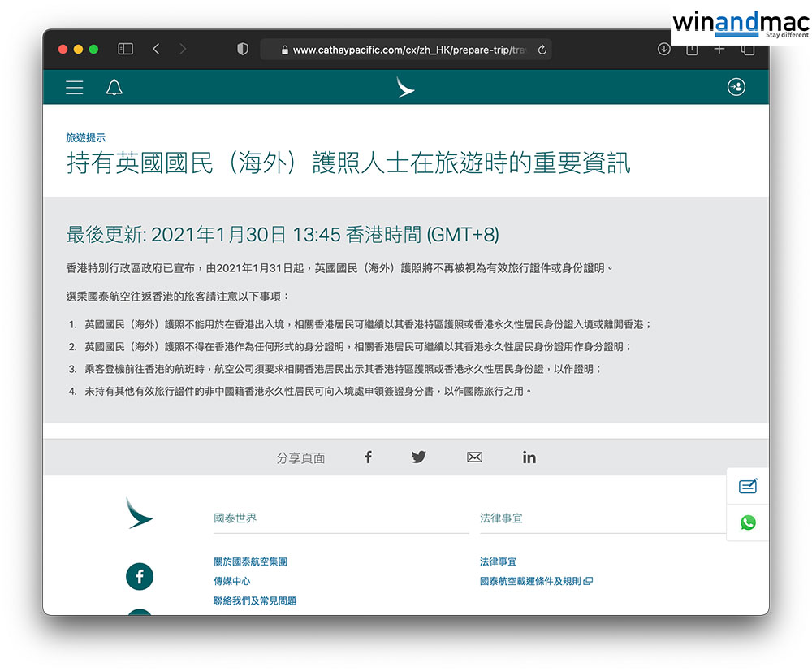Go back to the previous page
The image size is (812, 672).
pyautogui.click(x=156, y=50)
